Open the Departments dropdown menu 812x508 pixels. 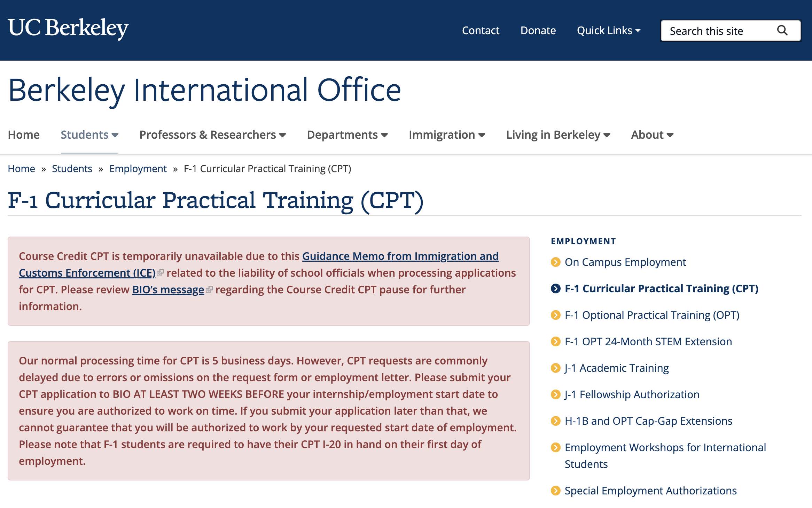348,135
